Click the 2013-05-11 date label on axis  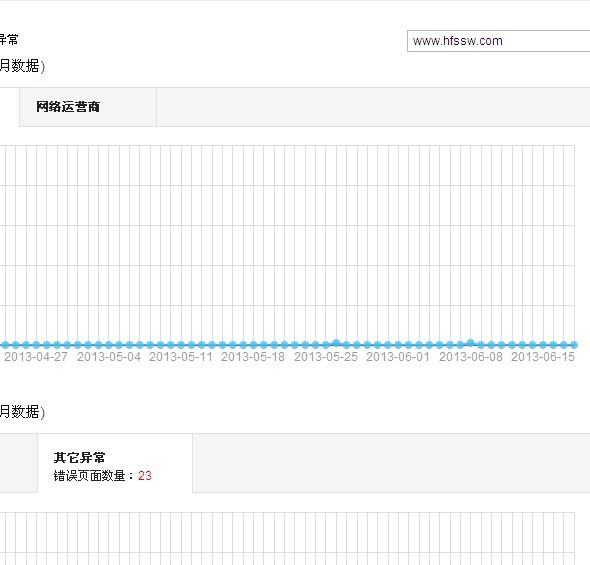(181, 357)
